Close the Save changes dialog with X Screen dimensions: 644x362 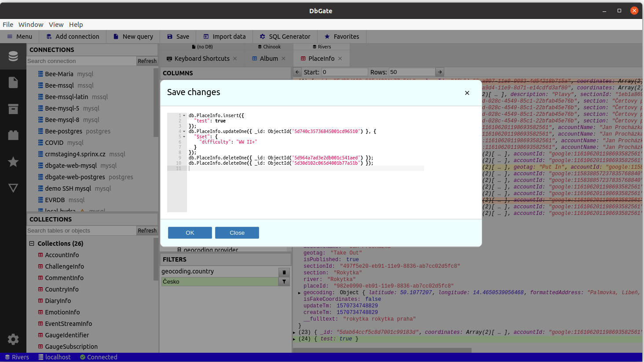click(x=467, y=93)
